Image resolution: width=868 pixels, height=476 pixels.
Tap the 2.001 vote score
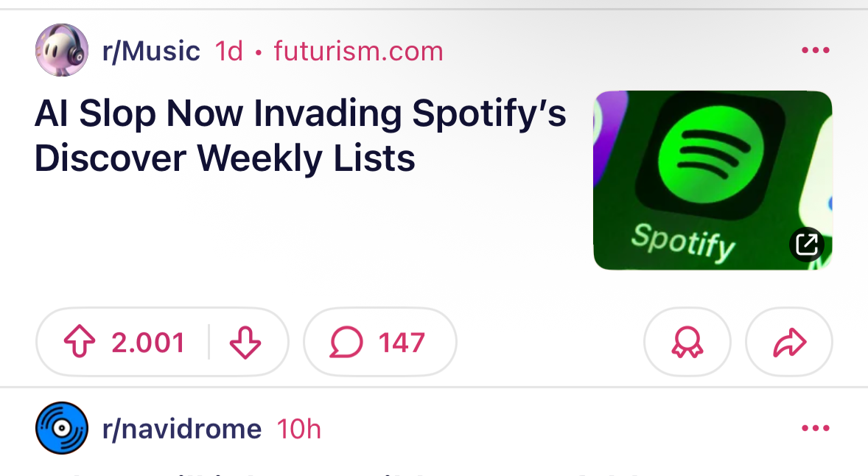click(x=147, y=343)
